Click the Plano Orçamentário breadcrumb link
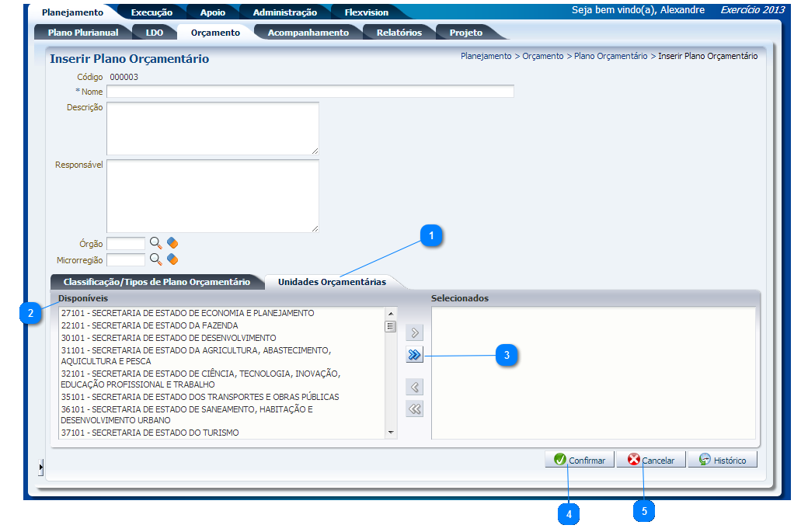801x532 pixels. tap(610, 56)
